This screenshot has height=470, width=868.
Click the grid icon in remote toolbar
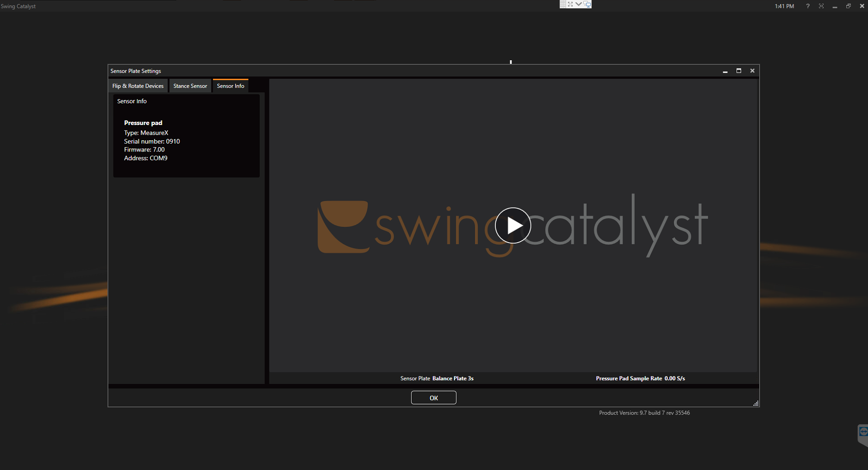coord(563,4)
